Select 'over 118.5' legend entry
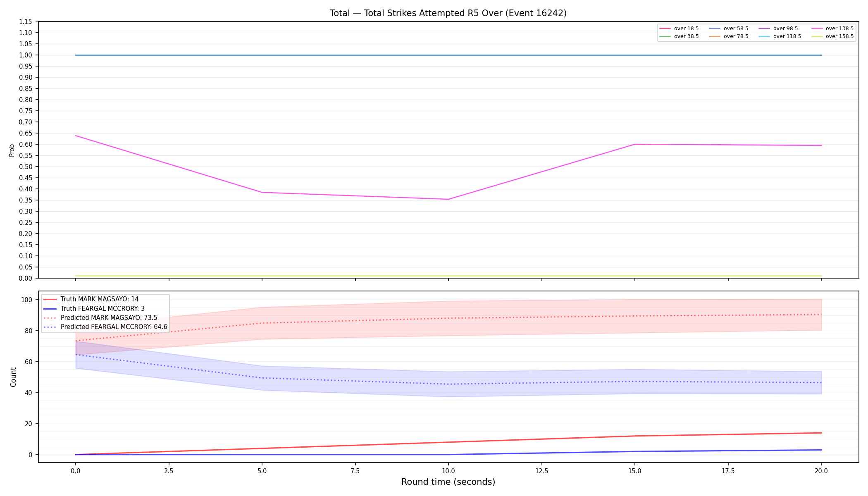The height and width of the screenshot is (496, 868). point(780,36)
